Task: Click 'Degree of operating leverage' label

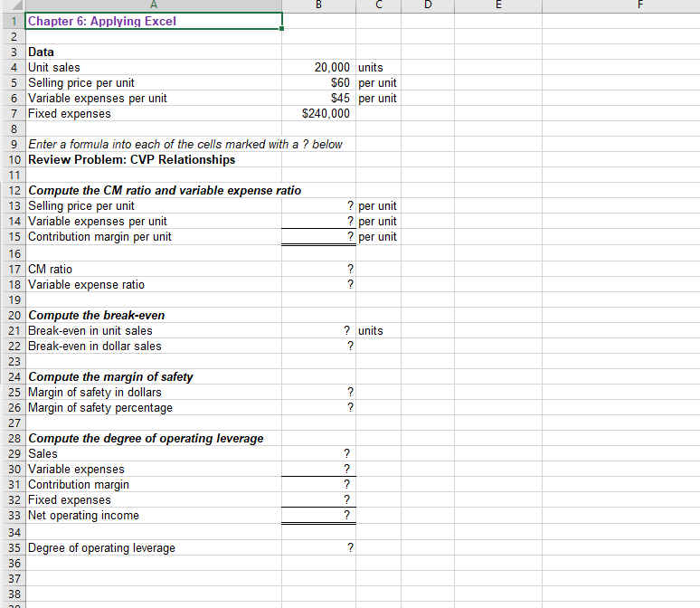Action: pyautogui.click(x=154, y=547)
